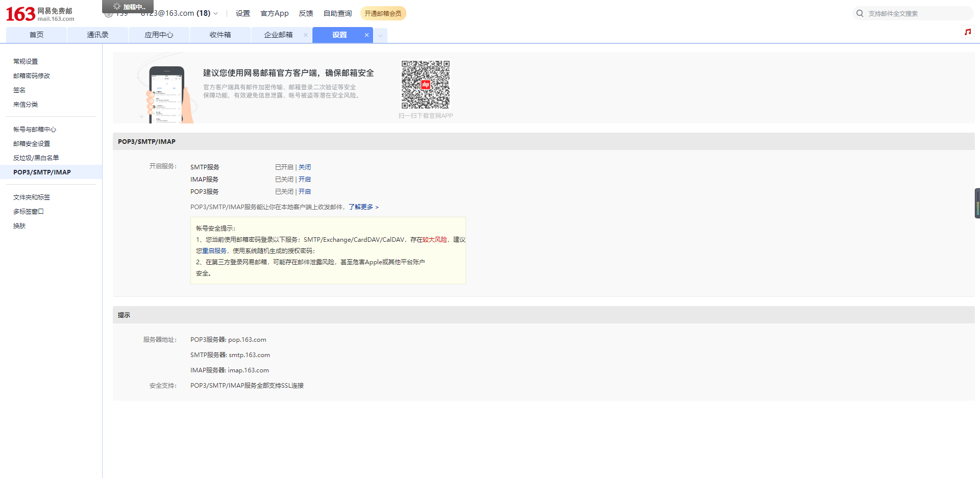Viewport: 980px width, 478px height.
Task: Switch to the 首页 tab
Action: click(36, 35)
